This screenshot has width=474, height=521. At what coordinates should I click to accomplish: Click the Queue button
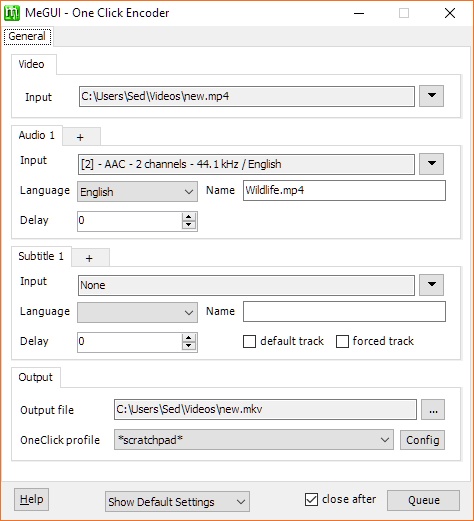[423, 500]
